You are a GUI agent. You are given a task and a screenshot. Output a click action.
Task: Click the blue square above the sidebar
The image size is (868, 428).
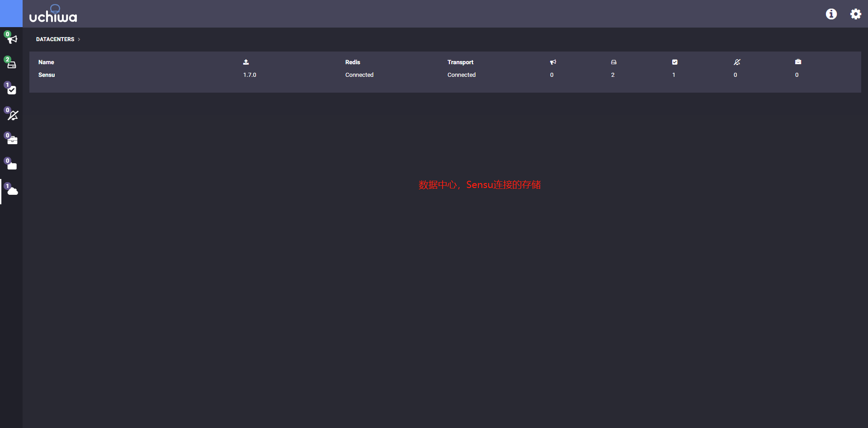(x=11, y=14)
